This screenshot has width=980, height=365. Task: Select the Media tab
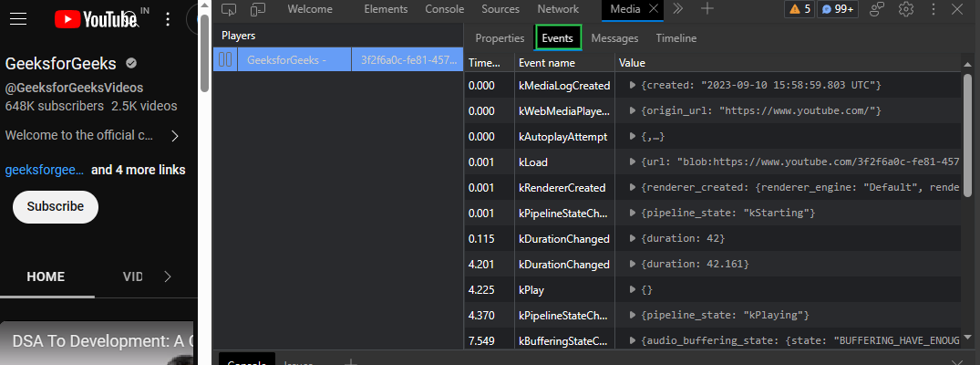click(x=625, y=9)
